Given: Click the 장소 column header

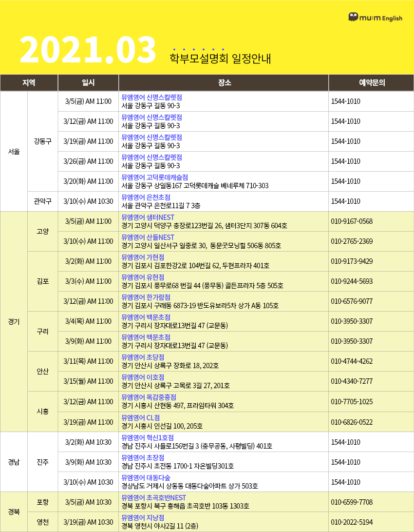Looking at the screenshot, I should pyautogui.click(x=224, y=82).
